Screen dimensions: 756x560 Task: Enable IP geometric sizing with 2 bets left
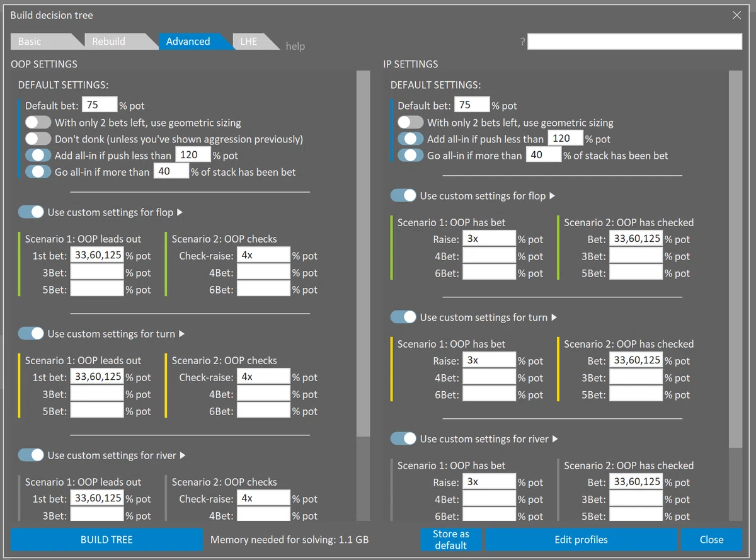click(x=411, y=122)
